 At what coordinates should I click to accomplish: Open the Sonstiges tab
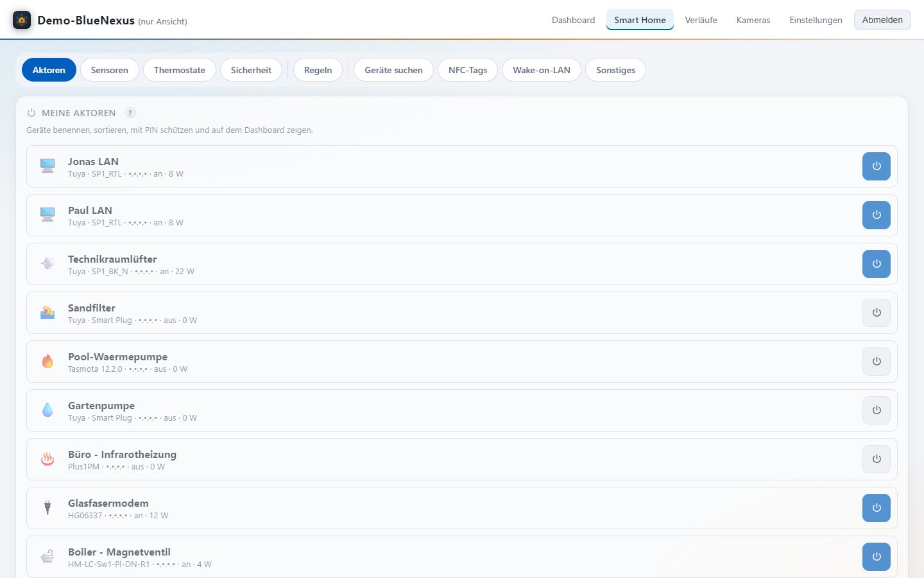615,70
